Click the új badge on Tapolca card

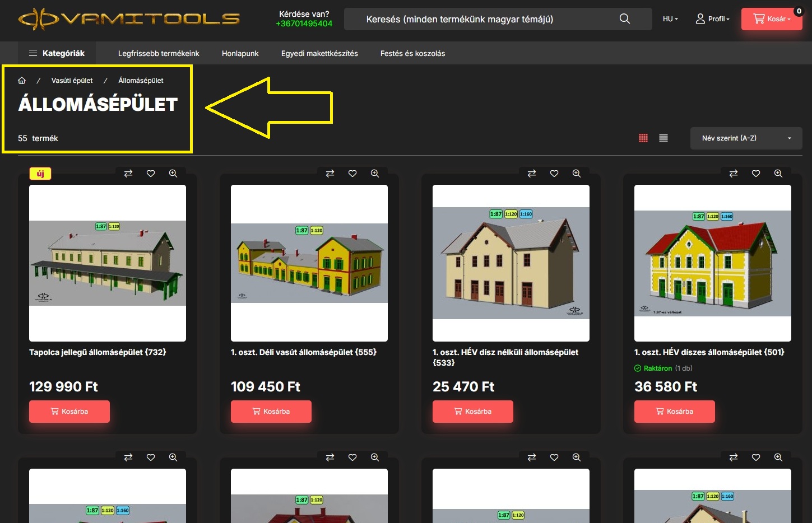(x=40, y=174)
